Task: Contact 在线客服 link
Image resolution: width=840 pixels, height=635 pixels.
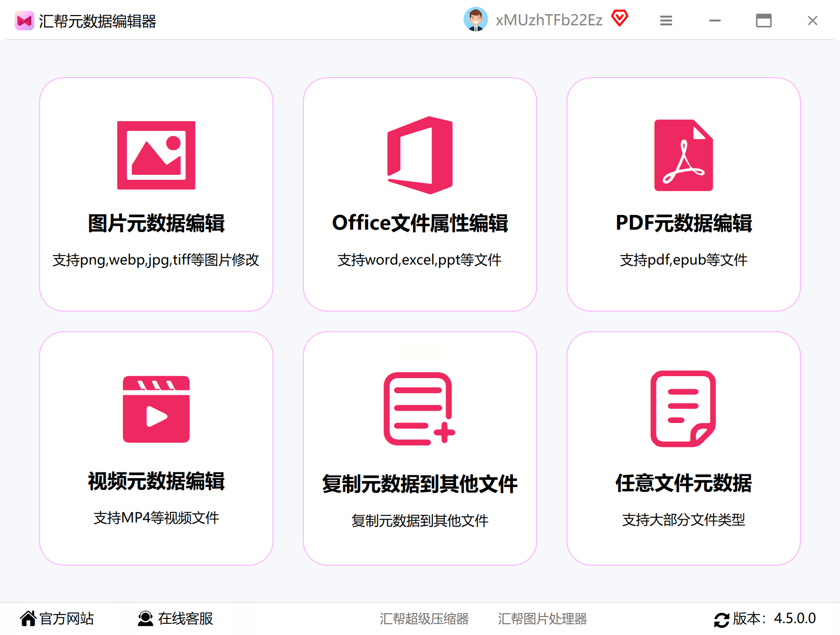Action: point(186,618)
